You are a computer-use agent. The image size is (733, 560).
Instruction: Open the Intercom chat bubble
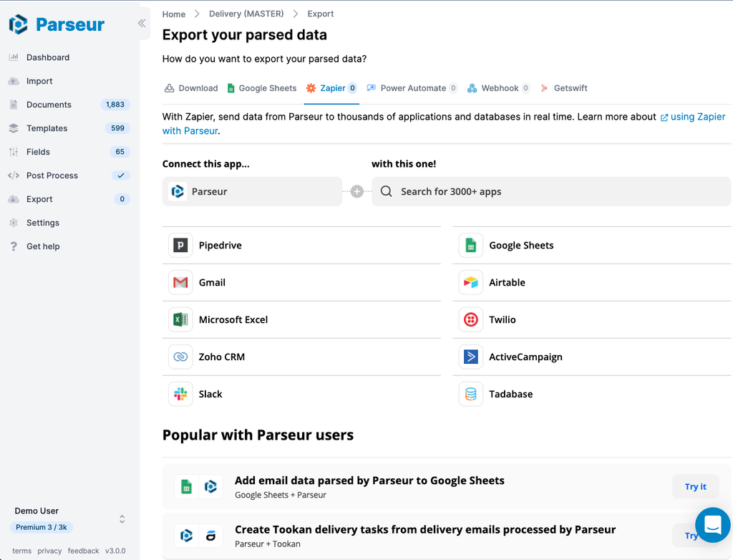[712, 525]
